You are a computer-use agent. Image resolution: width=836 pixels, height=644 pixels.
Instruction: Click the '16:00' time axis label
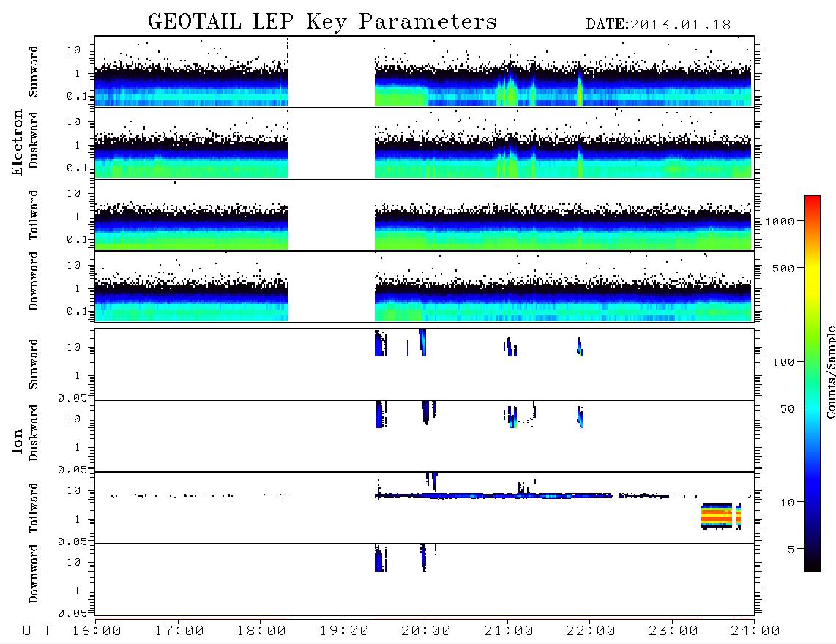97,632
